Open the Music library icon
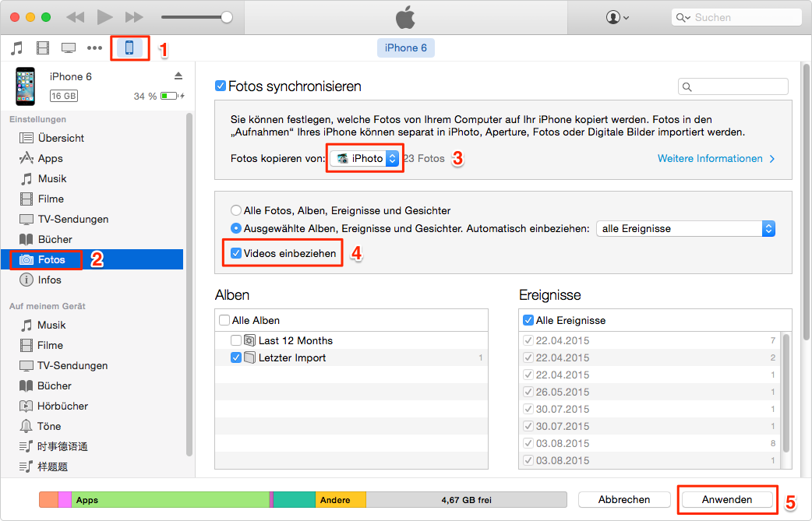Screen dimensions: 812x521 [x=16, y=48]
